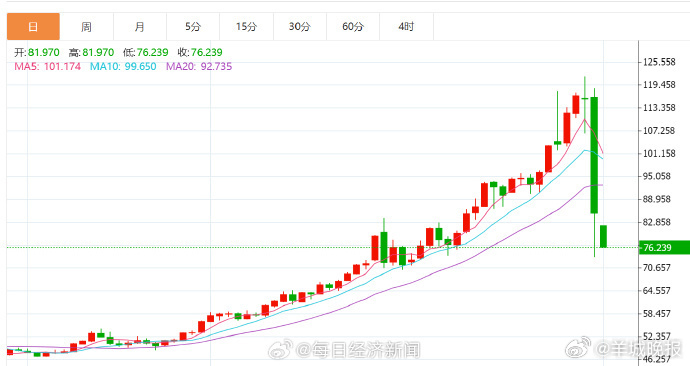The width and height of the screenshot is (690, 366).
Task: Click the high price 高:81.970 label
Action: (x=91, y=52)
